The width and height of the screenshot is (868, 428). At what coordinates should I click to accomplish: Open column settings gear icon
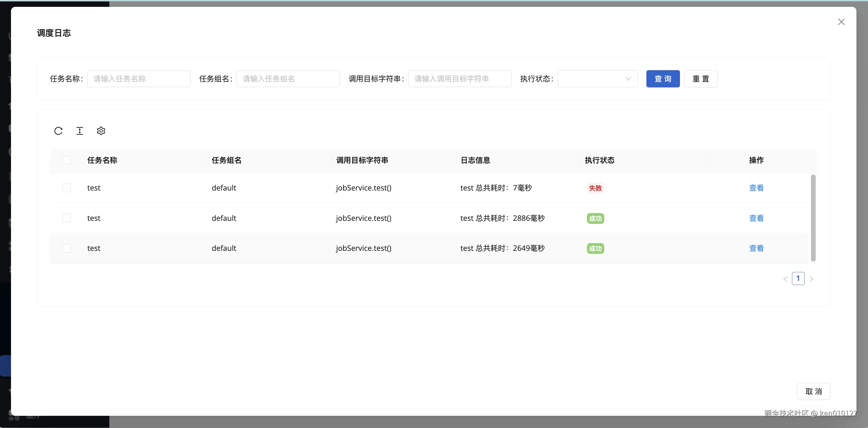[101, 131]
